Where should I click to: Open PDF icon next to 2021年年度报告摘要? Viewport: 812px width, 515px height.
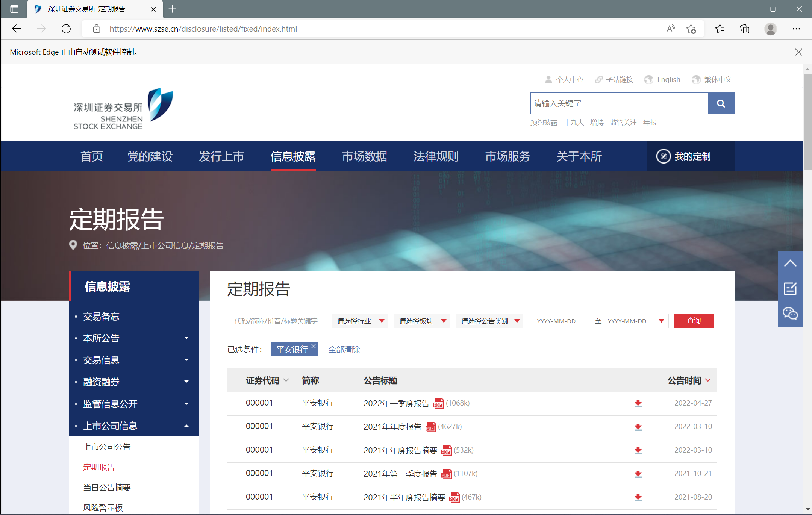[446, 450]
